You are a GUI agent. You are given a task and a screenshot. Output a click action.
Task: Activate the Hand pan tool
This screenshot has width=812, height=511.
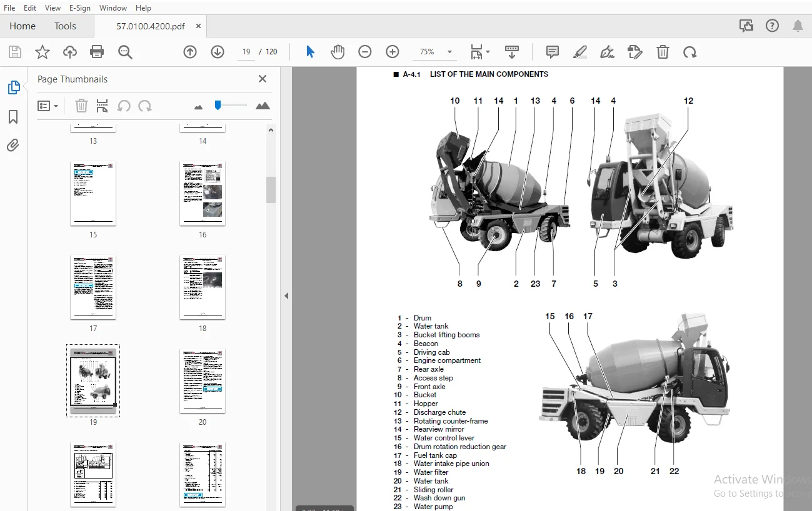point(338,52)
